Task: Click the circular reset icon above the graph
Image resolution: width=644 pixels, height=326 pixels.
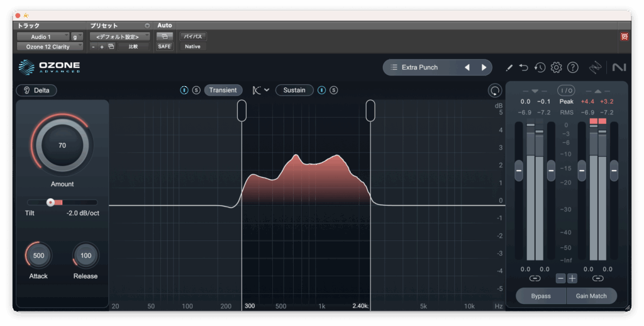Action: click(x=495, y=91)
